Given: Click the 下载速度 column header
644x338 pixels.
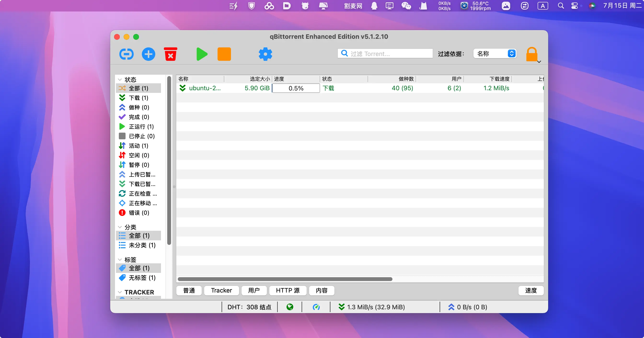Looking at the screenshot, I should pyautogui.click(x=499, y=79).
